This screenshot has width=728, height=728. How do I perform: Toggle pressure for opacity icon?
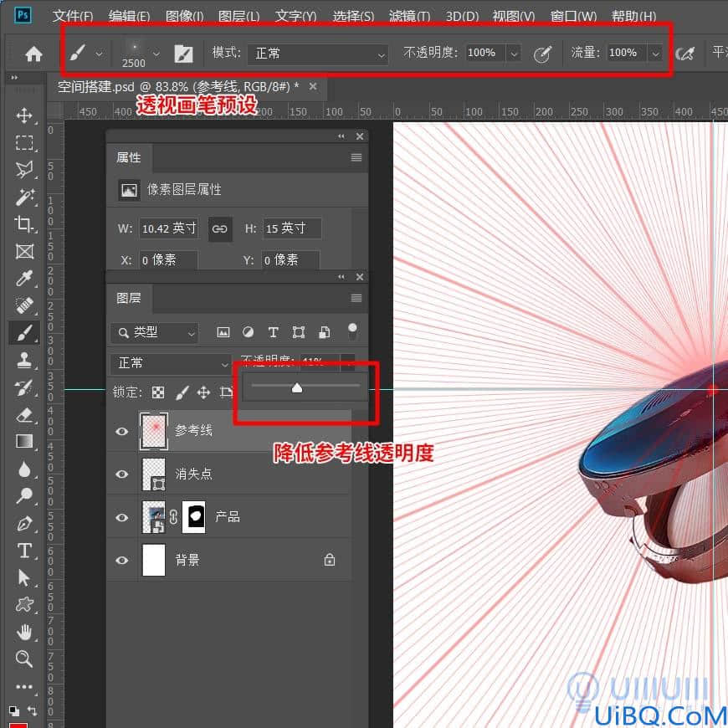coord(542,54)
